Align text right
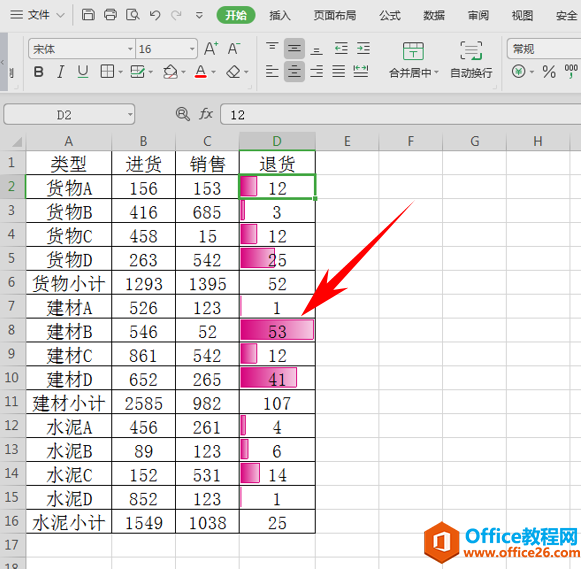This screenshot has width=587, height=570. click(317, 71)
